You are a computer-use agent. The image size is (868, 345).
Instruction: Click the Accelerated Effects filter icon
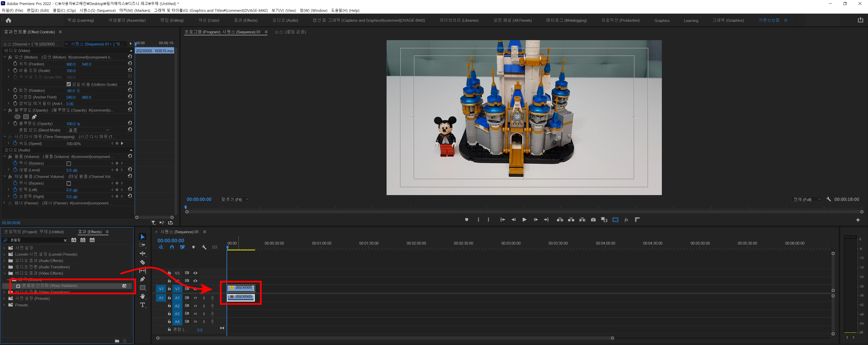(74, 240)
